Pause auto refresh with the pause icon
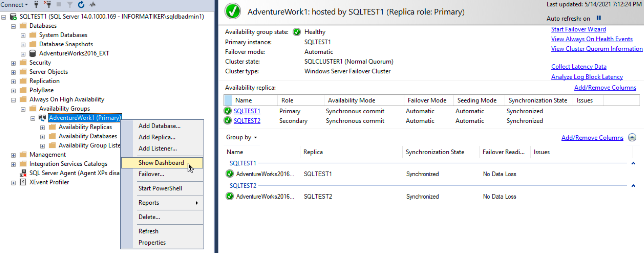Viewport: 644px width, 253px height. (599, 18)
